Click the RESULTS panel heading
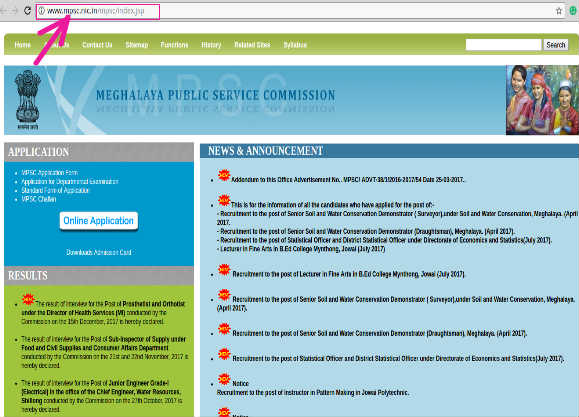 click(x=28, y=276)
